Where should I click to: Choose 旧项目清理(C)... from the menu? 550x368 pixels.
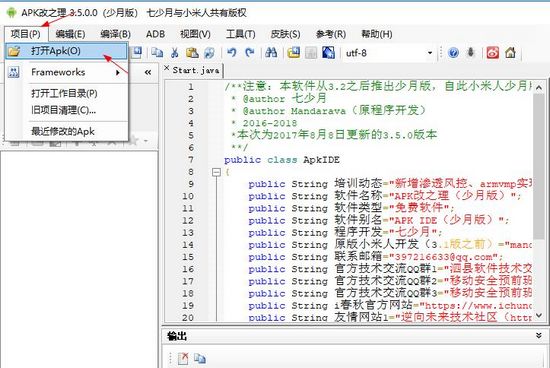[63, 110]
